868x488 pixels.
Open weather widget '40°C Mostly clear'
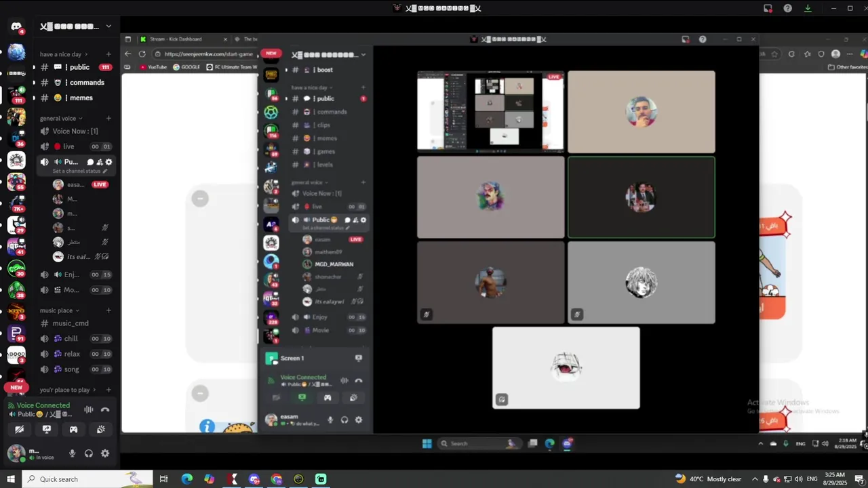tap(708, 479)
